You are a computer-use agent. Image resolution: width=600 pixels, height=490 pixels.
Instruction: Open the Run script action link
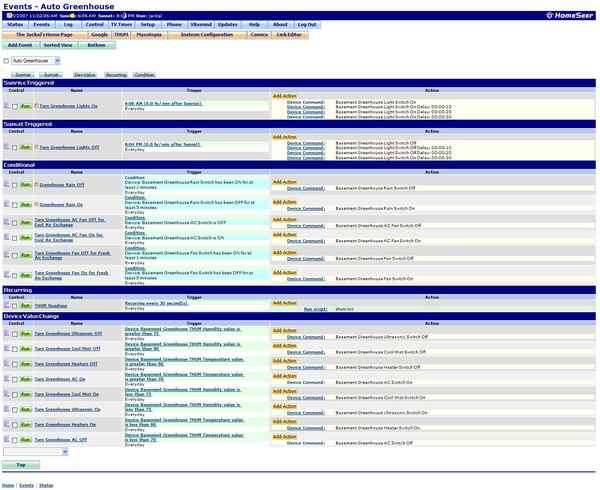point(316,309)
